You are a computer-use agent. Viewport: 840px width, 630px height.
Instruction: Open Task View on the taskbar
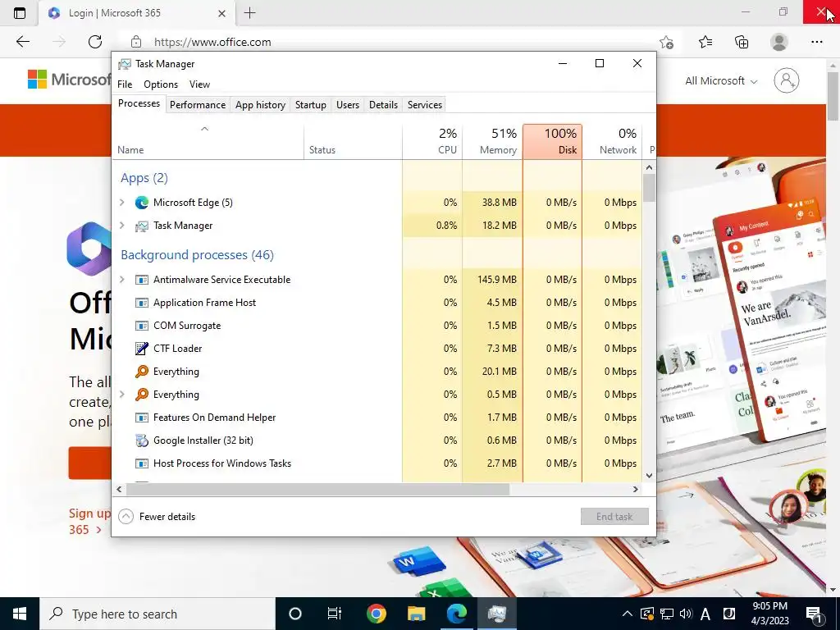(335, 614)
